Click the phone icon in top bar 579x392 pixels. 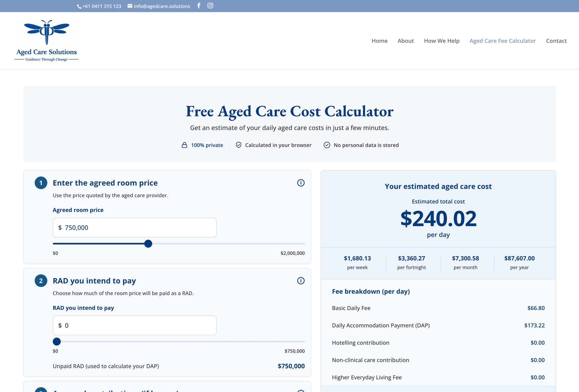(79, 6)
